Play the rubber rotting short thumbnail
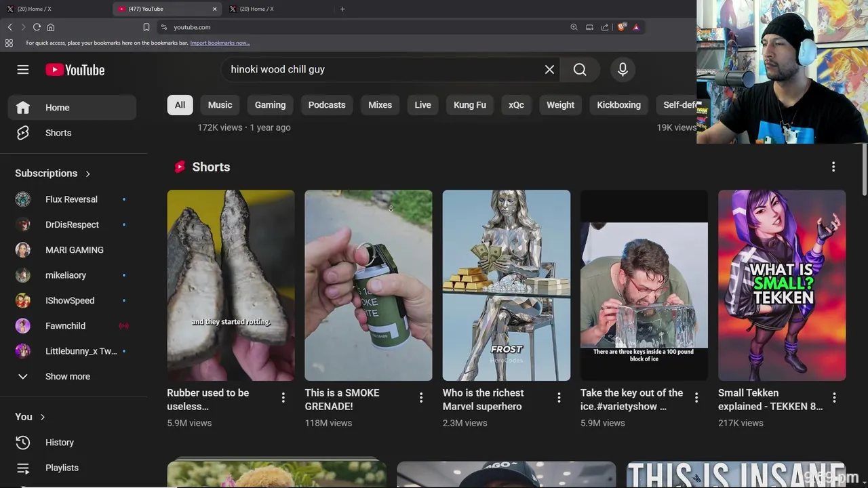This screenshot has height=488, width=868. [x=231, y=285]
